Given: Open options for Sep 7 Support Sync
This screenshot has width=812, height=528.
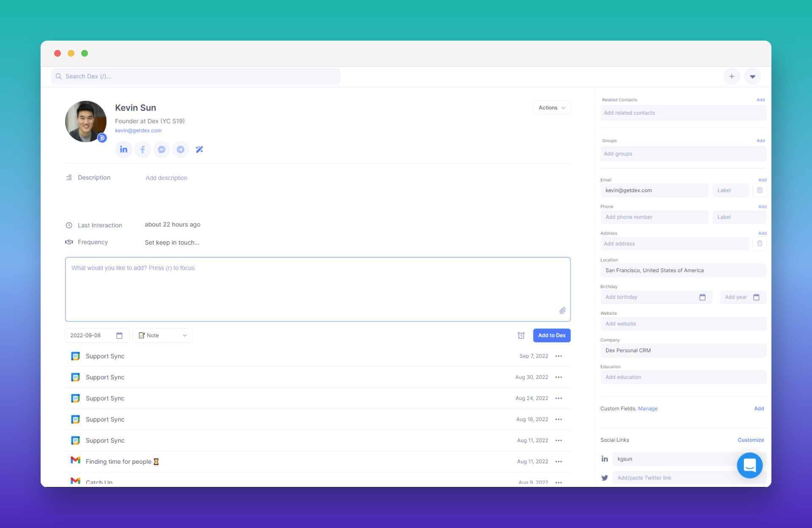Looking at the screenshot, I should [559, 356].
